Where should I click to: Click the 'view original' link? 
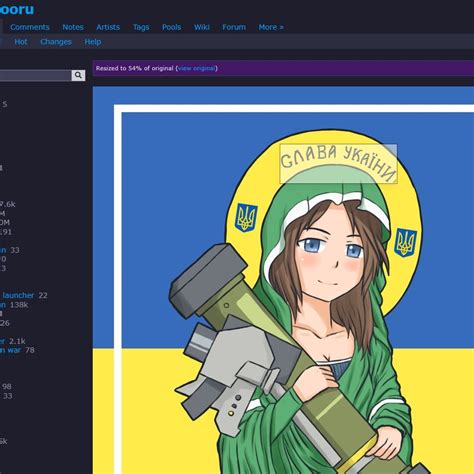(x=196, y=68)
